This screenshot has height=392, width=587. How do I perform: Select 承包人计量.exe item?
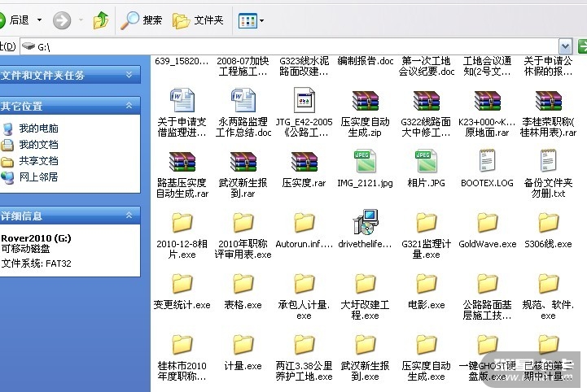pos(304,296)
